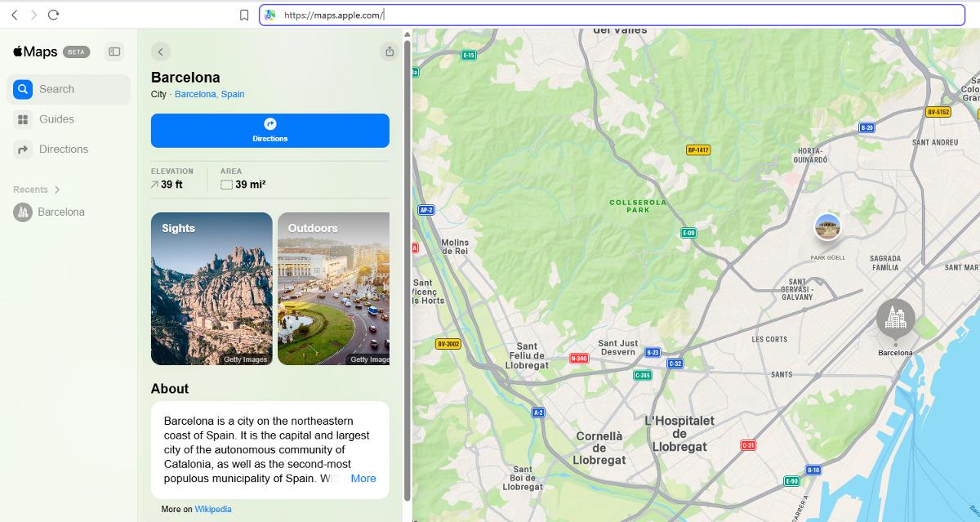980x522 pixels.
Task: Expand the Recents list with its chevron
Action: click(x=56, y=189)
